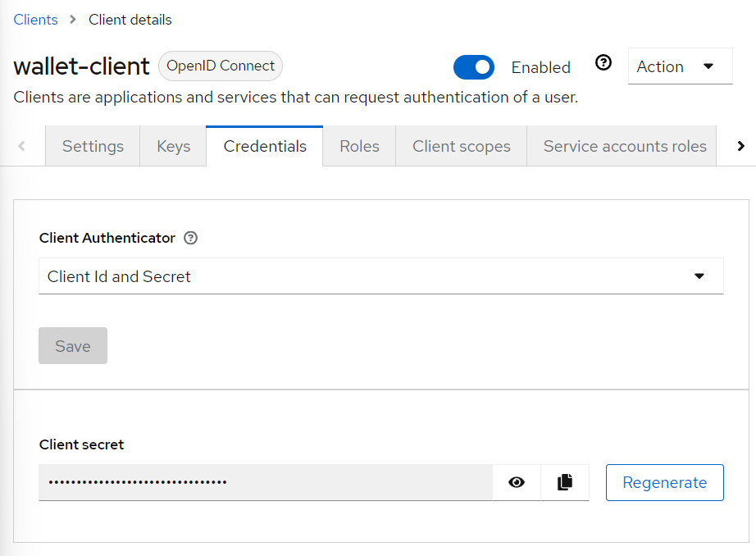Expand Client Authenticator dropdown
This screenshot has height=556, width=756.
(x=381, y=276)
